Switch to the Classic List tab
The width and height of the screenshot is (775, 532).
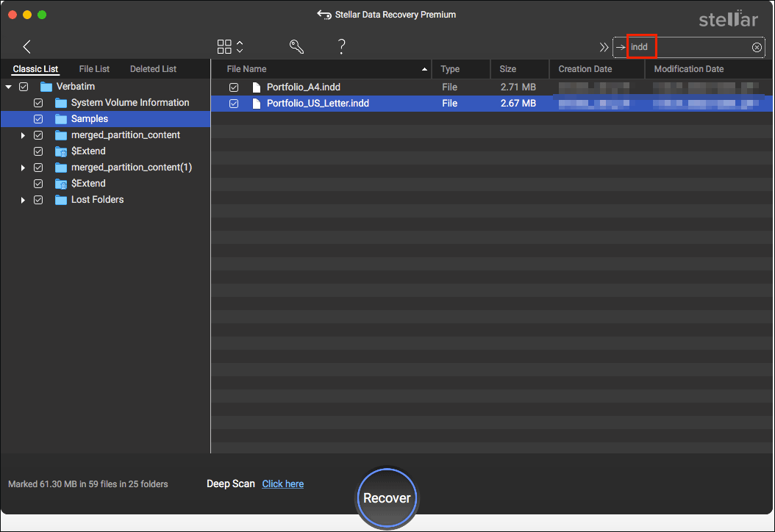point(35,69)
